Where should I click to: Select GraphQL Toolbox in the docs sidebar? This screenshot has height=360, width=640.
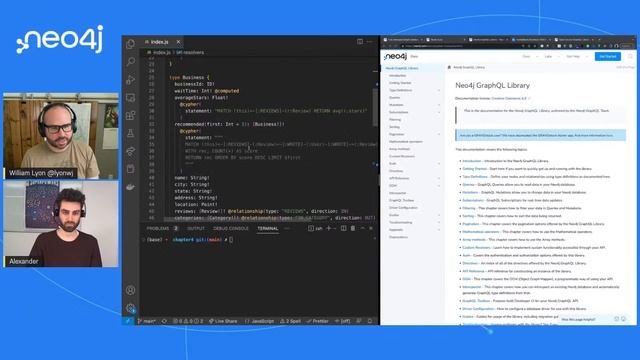click(x=401, y=200)
